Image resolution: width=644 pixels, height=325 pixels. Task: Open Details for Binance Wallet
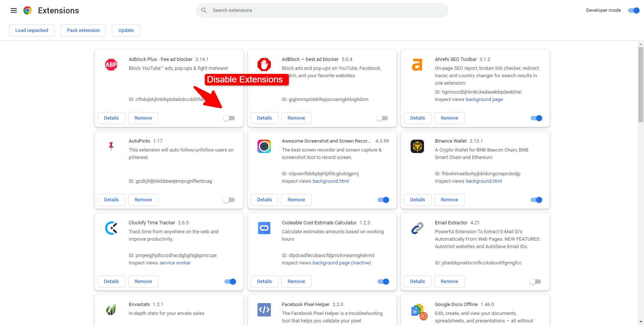(418, 200)
